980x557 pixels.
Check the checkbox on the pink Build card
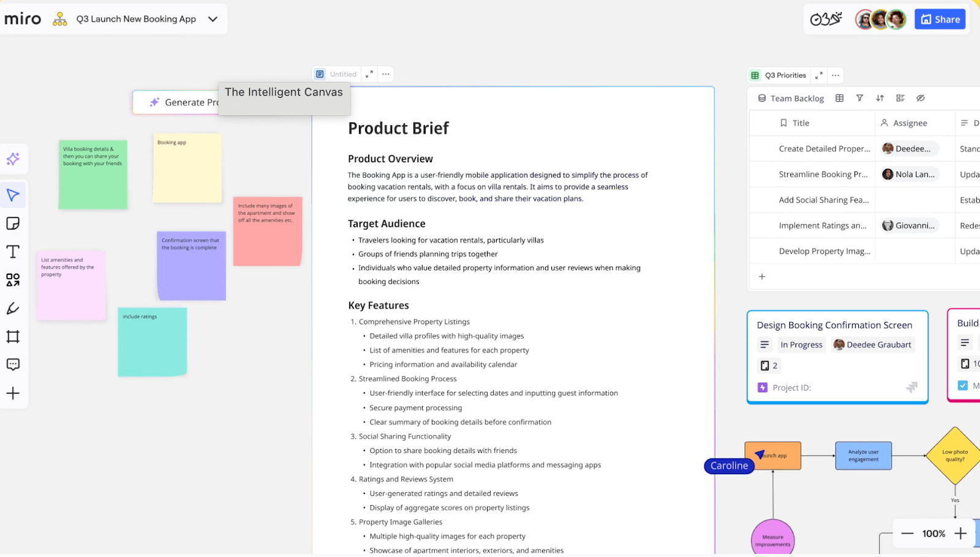962,385
